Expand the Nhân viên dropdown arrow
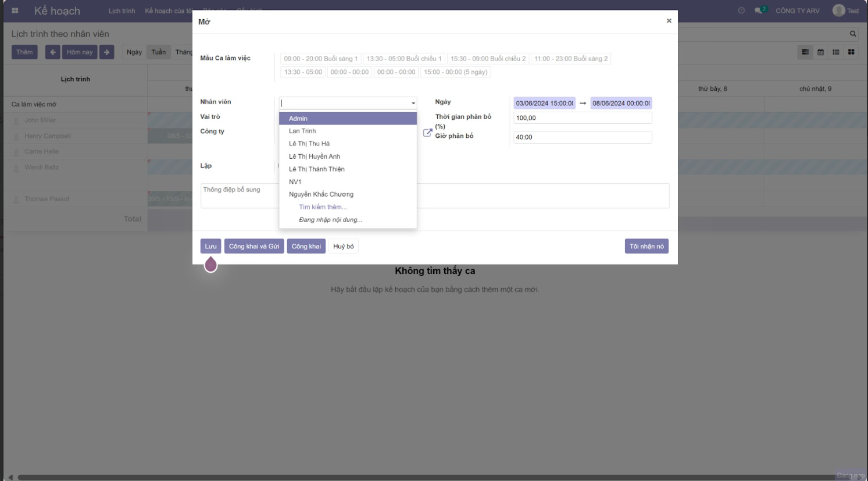The width and height of the screenshot is (868, 481). pyautogui.click(x=413, y=103)
